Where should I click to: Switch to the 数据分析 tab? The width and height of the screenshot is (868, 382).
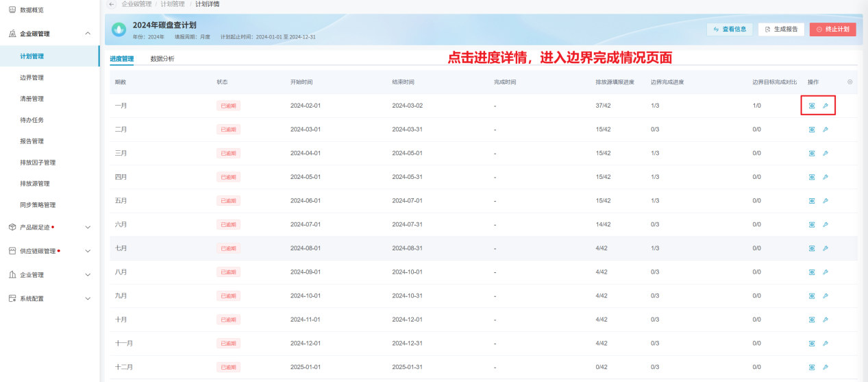tap(162, 59)
